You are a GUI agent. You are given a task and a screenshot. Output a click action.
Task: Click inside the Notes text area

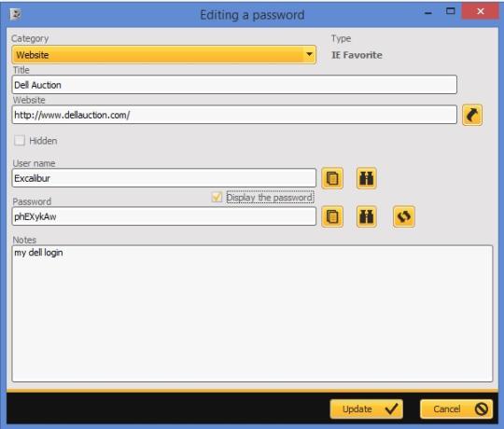click(252, 313)
